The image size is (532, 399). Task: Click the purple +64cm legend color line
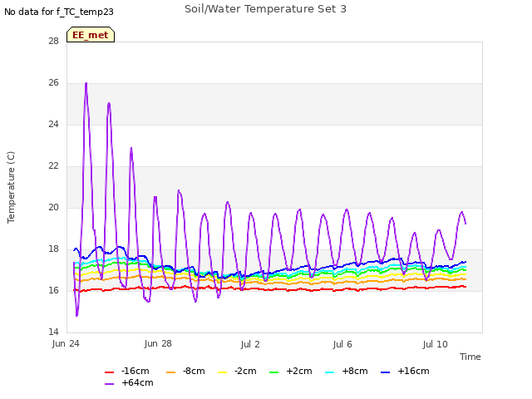pos(109,384)
